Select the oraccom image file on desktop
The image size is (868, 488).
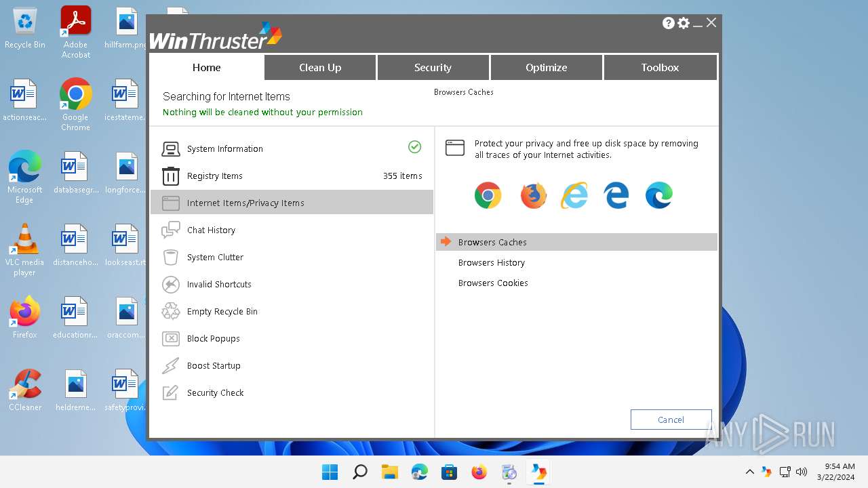click(126, 319)
